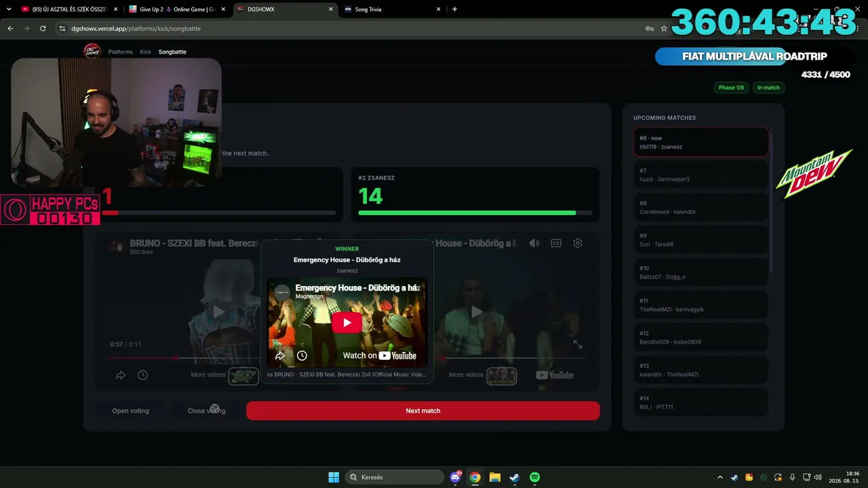Open Steam from the taskbar
This screenshot has width=868, height=488.
515,477
